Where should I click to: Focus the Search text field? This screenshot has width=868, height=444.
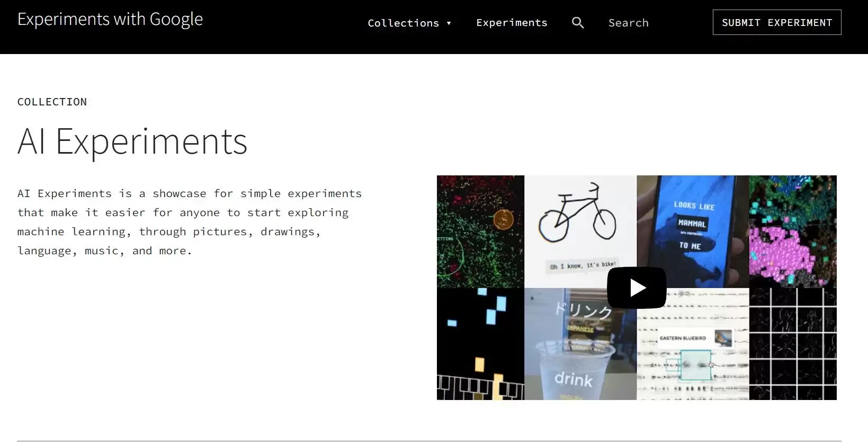click(x=651, y=23)
